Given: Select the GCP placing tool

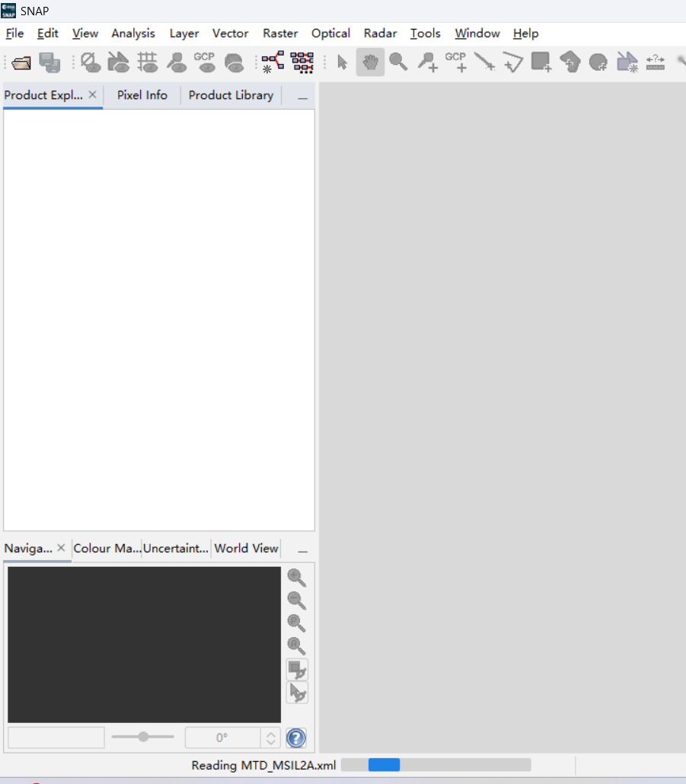Looking at the screenshot, I should pyautogui.click(x=455, y=62).
